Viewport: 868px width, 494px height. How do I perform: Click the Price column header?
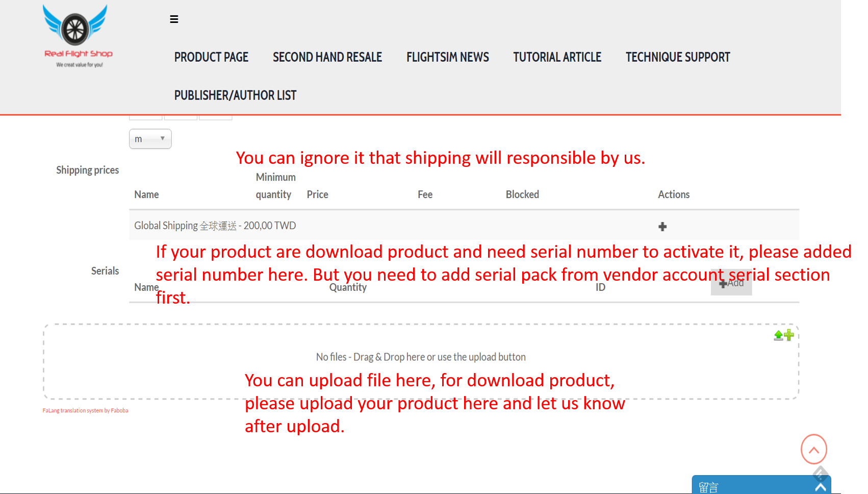(x=317, y=194)
